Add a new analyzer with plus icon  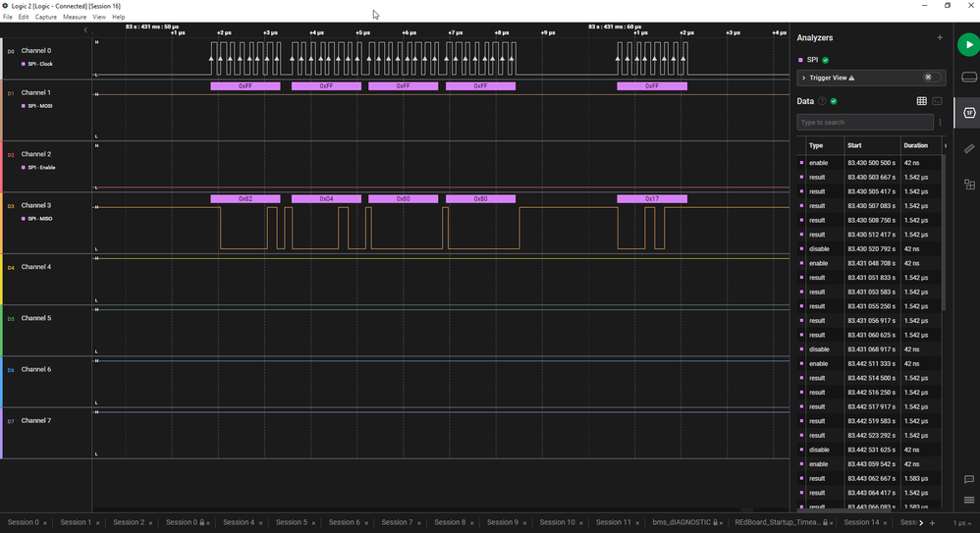pos(940,37)
